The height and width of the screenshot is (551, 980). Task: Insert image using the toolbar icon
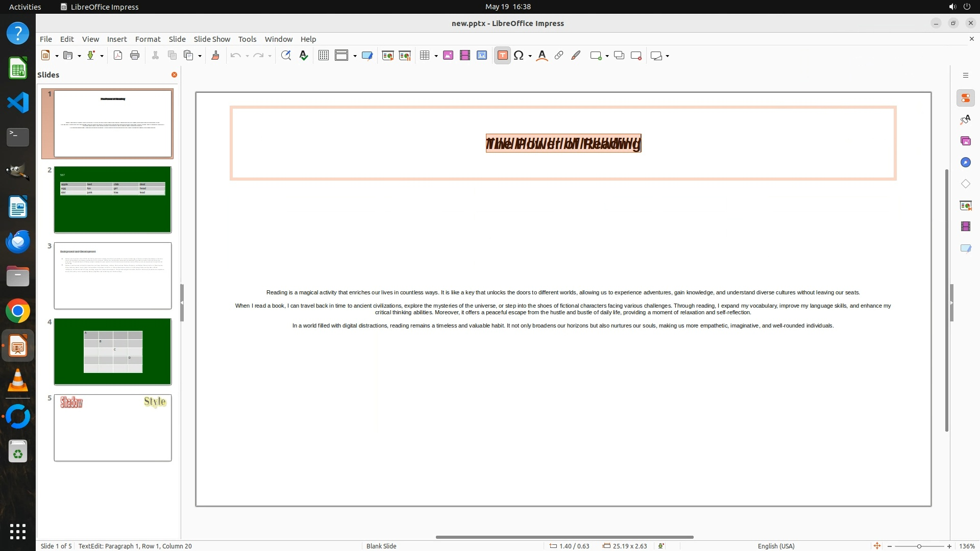click(x=448, y=56)
